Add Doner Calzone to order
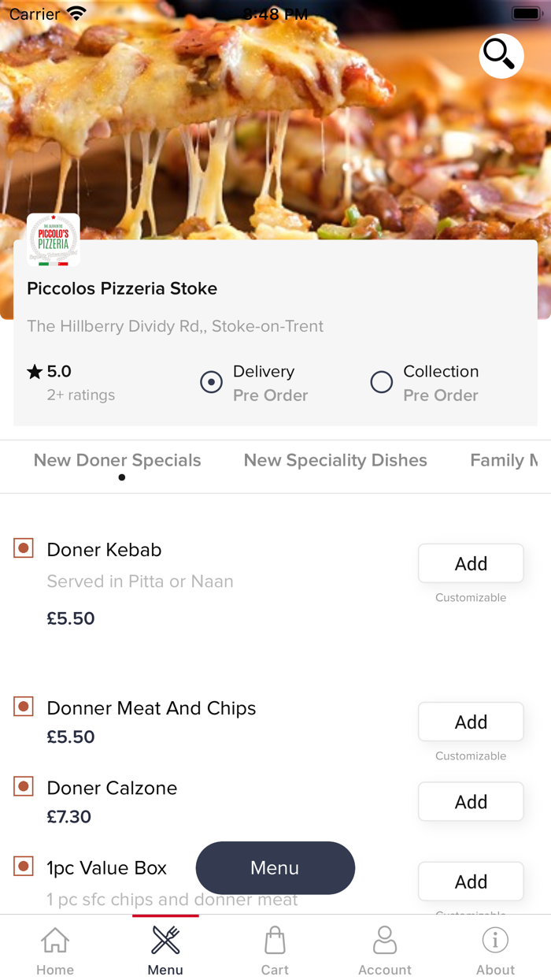This screenshot has height=980, width=551. 470,801
